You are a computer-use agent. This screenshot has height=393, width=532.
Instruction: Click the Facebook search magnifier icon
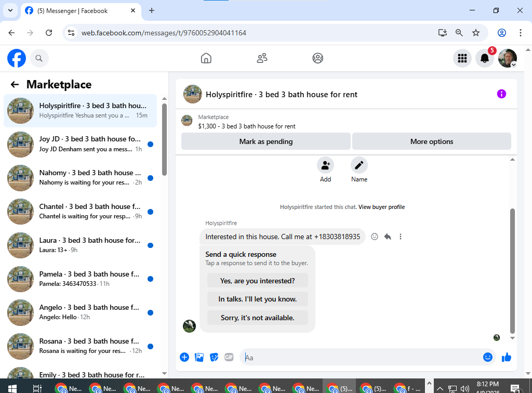coord(39,58)
